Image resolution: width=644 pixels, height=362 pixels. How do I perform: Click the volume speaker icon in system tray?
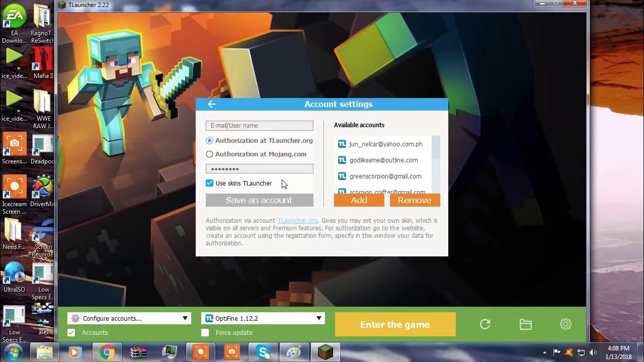coord(593,352)
